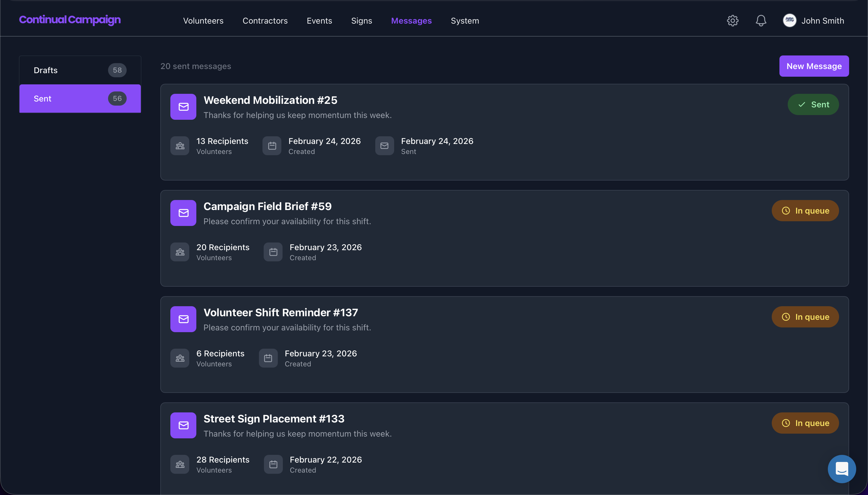Click Volunteer Shift Reminder's In queue badge
Screen dimensions: 868x495
(805, 317)
